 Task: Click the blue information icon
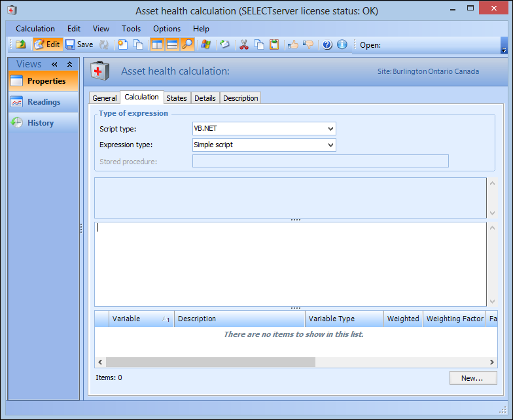pyautogui.click(x=342, y=44)
